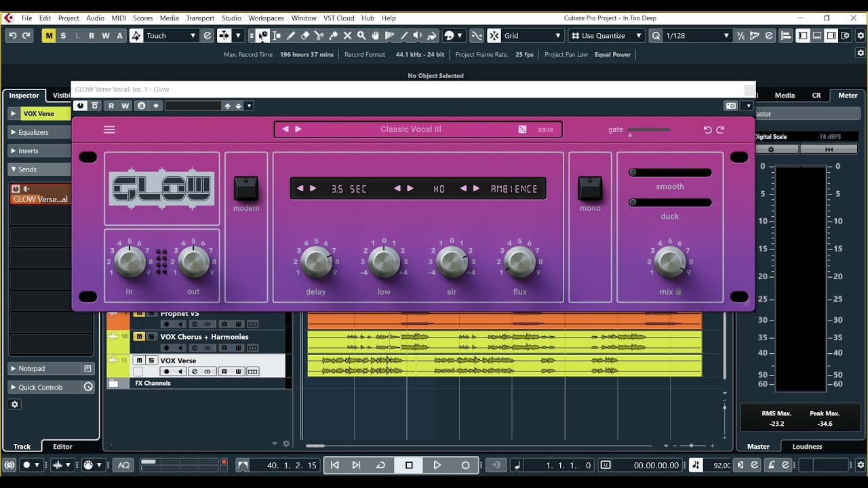Click the Iterative Quantize icon
This screenshot has height=488, width=868.
point(741,35)
